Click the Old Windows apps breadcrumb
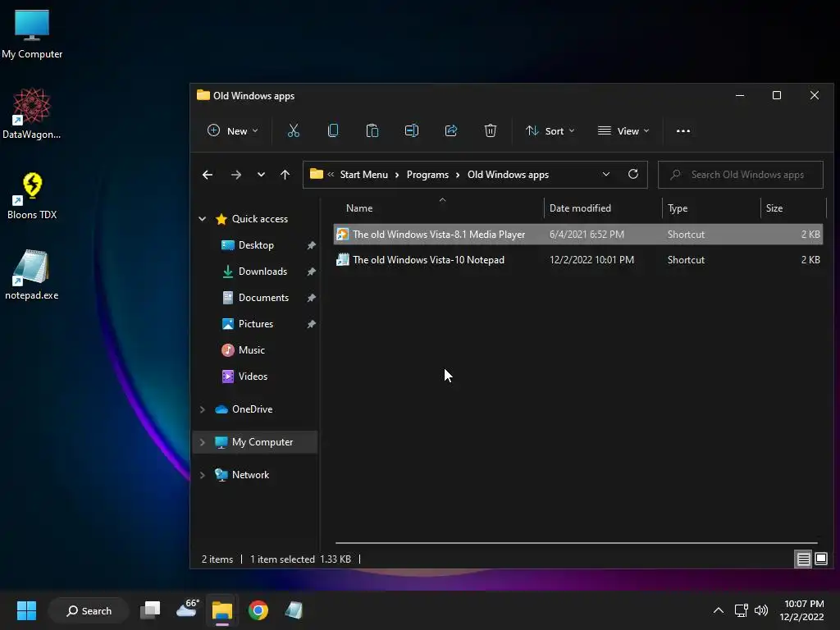Viewport: 840px width, 630px height. (508, 175)
